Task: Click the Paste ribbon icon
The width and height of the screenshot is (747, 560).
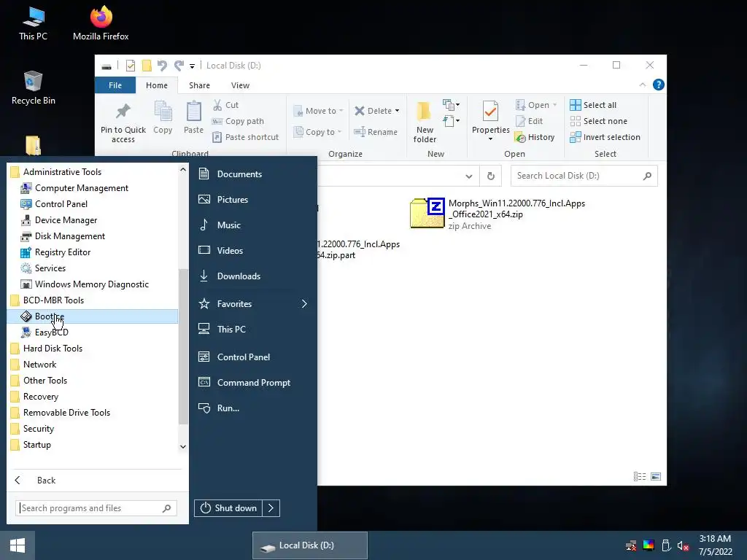Action: pyautogui.click(x=193, y=117)
